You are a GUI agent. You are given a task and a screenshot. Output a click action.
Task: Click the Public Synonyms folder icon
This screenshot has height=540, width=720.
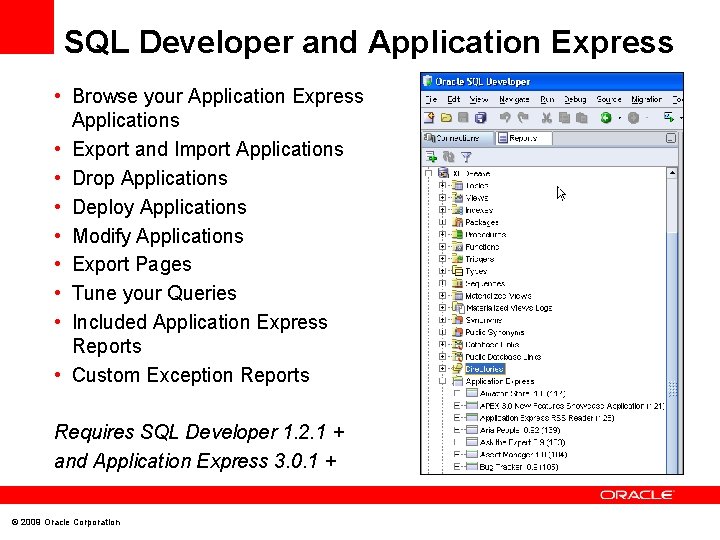coord(458,332)
